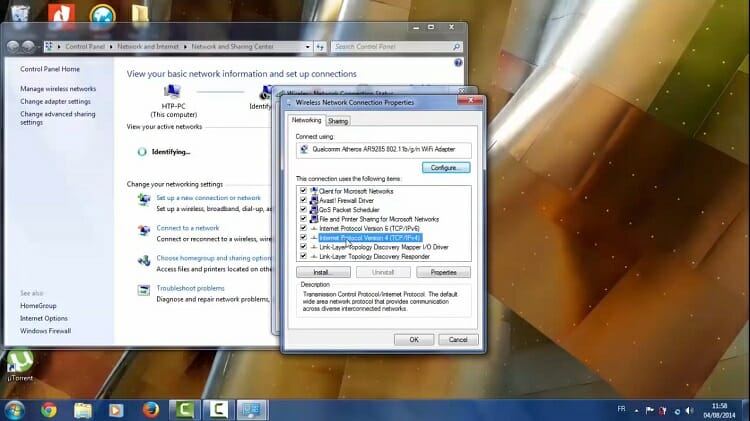
Task: Click the Connect to a network icon
Action: pos(143,230)
